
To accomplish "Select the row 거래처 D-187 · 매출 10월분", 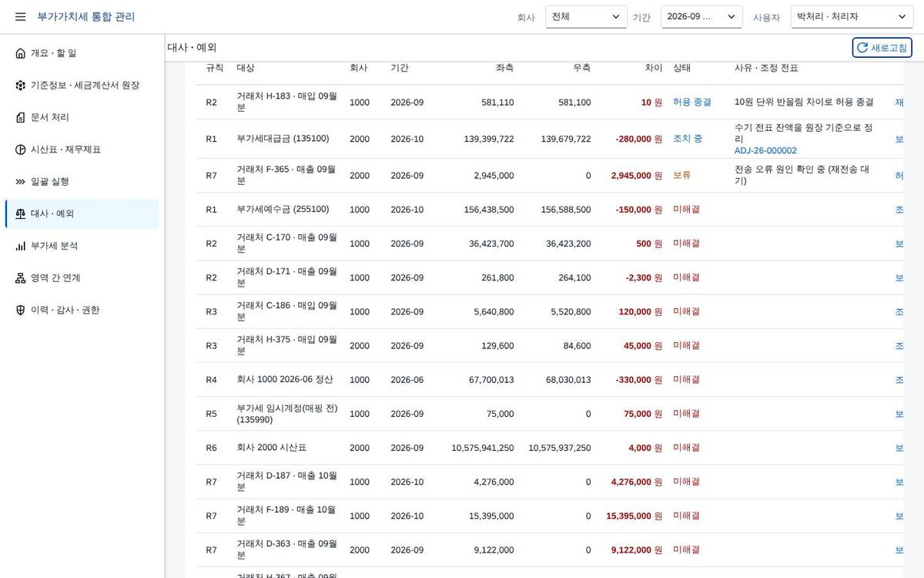I will [x=549, y=482].
